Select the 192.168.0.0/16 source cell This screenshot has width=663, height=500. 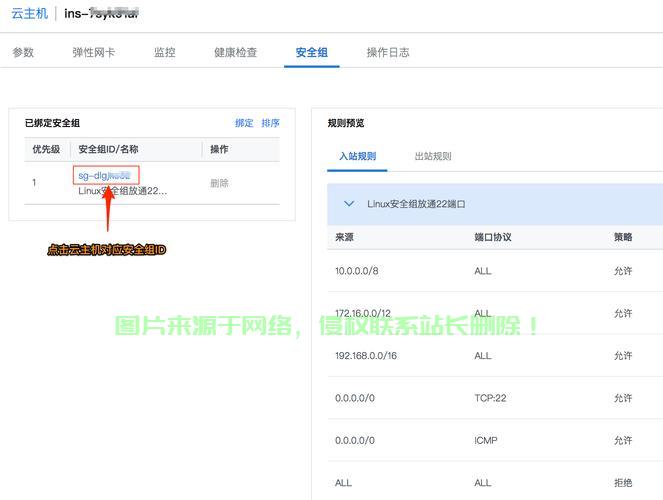click(x=366, y=355)
